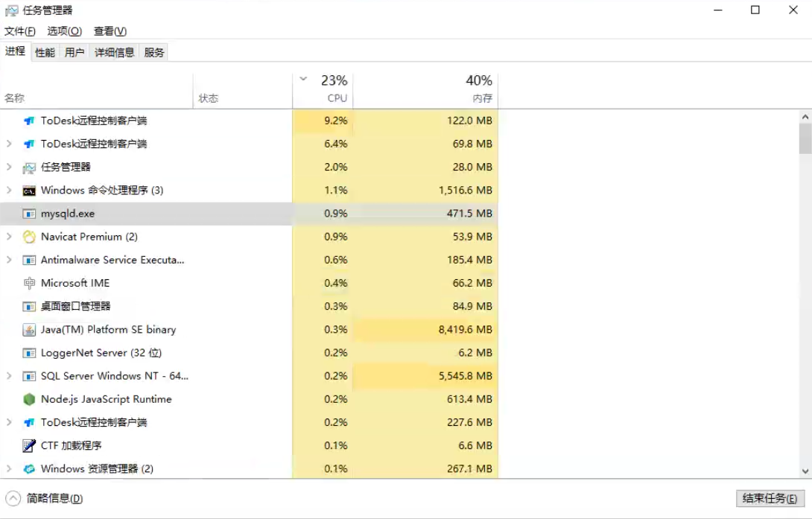Screen dimensions: 812x519
Task: Click the 471.5 MB memory value
Action: pos(469,214)
